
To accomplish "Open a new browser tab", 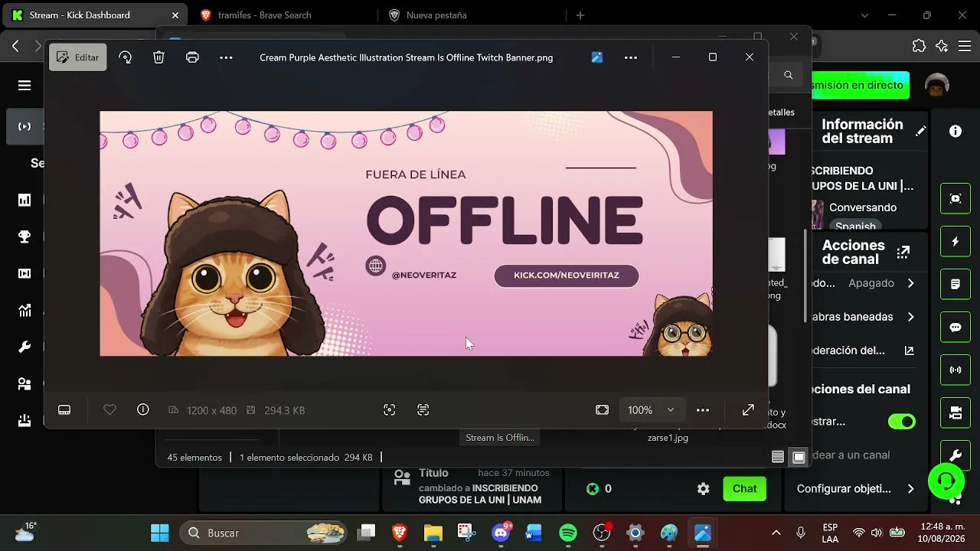I will (580, 15).
